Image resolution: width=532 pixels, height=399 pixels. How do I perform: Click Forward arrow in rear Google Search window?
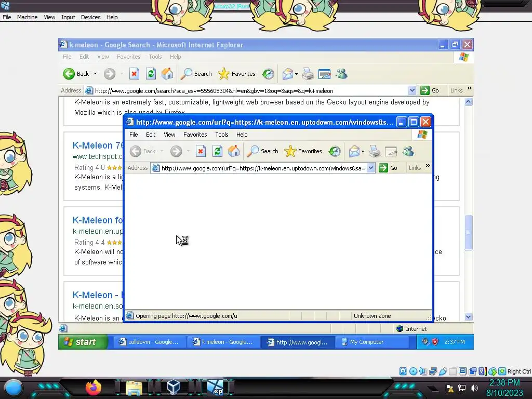[x=110, y=74]
